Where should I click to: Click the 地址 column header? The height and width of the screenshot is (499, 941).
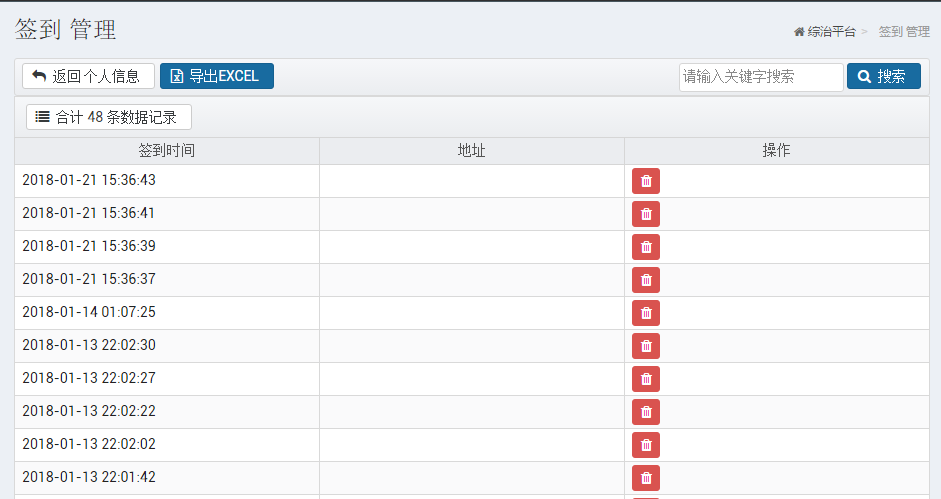click(472, 151)
